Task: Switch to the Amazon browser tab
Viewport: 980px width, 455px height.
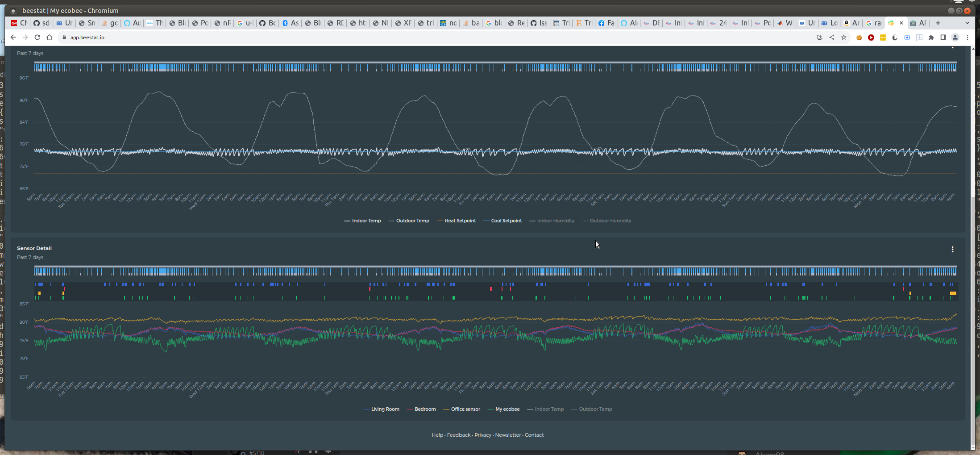Action: coord(851,23)
